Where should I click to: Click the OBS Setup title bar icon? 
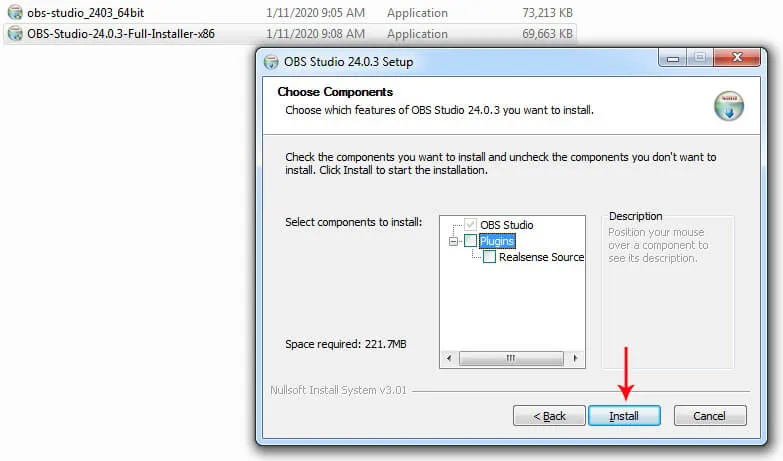tap(271, 62)
